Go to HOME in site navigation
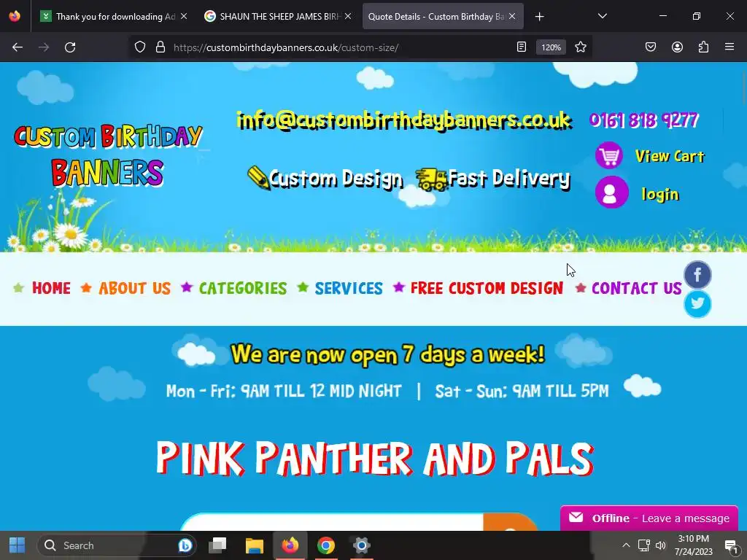This screenshot has width=747, height=560. [x=52, y=288]
